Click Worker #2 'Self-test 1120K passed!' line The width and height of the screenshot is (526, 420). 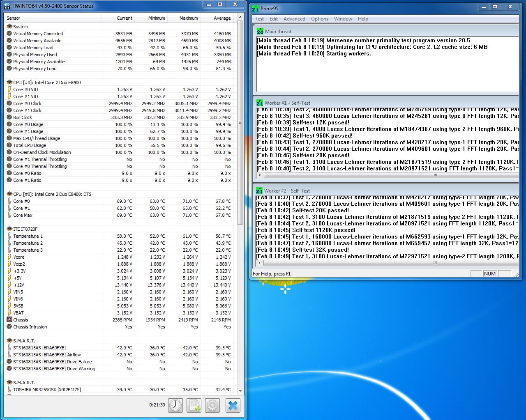pos(306,230)
